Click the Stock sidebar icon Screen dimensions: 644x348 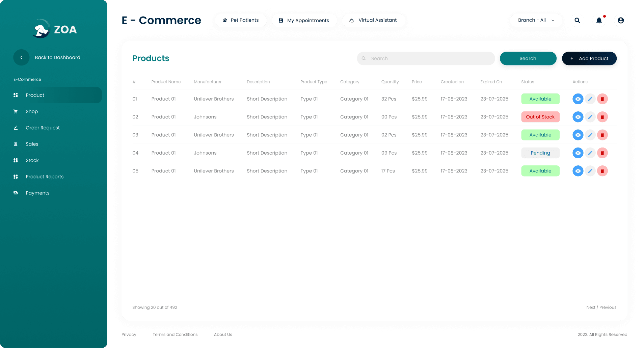16,160
